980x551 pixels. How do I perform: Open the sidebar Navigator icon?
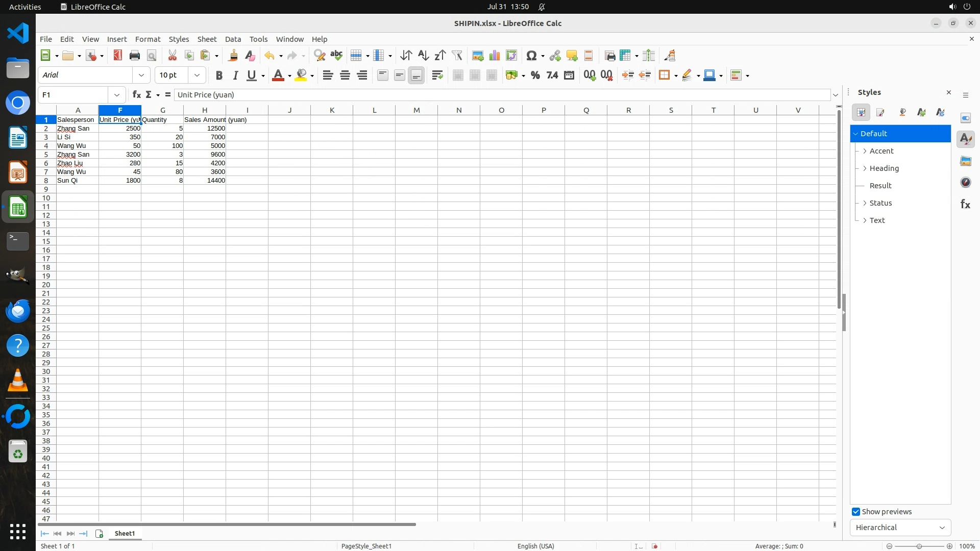(965, 183)
